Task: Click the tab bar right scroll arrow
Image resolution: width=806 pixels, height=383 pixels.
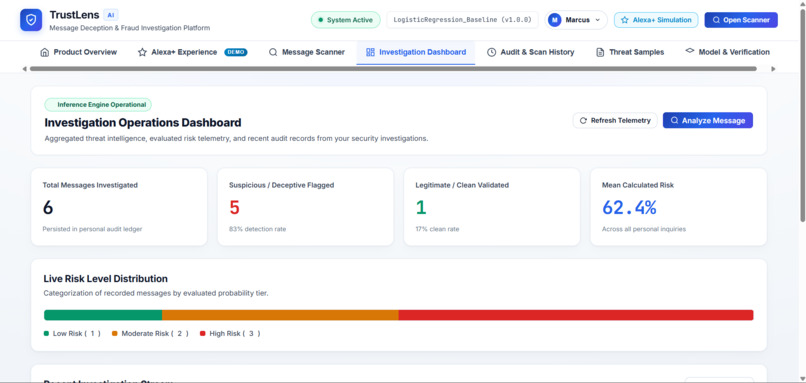Action: point(773,69)
